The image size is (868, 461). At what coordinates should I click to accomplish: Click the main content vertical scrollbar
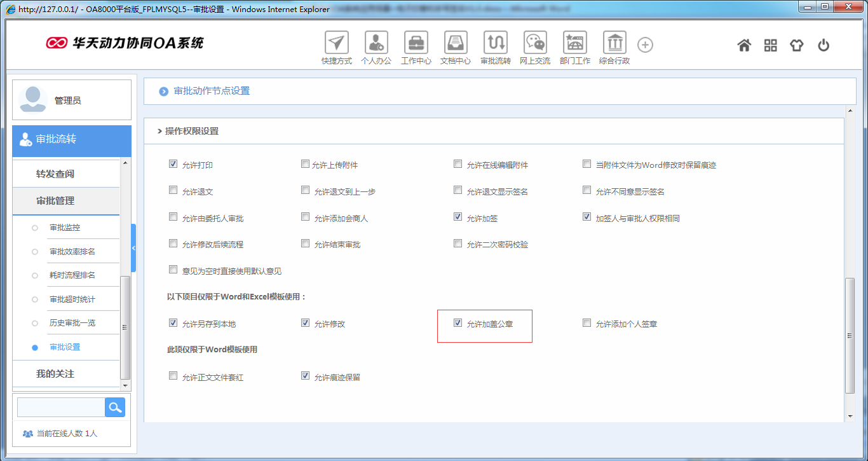[850, 336]
